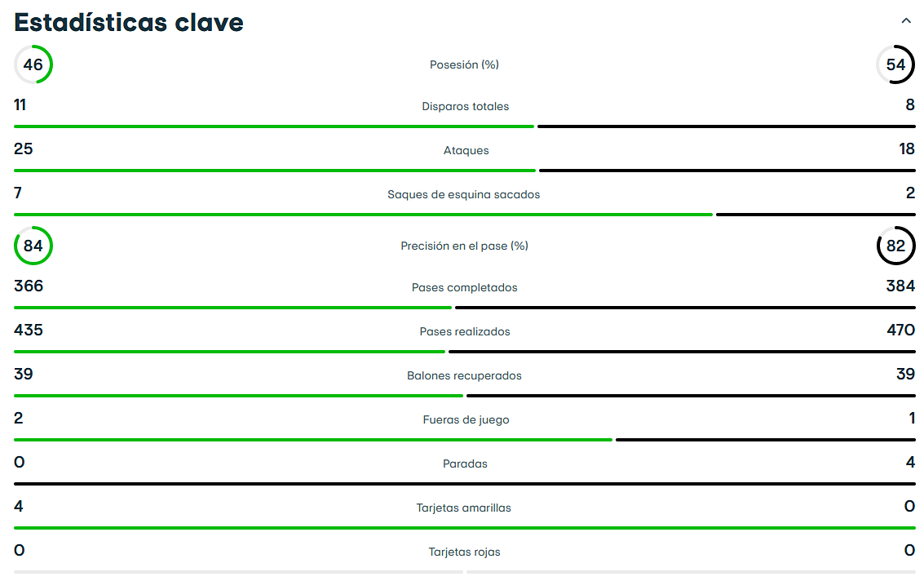Click the black 54 possession circle
924x581 pixels.
pos(895,64)
